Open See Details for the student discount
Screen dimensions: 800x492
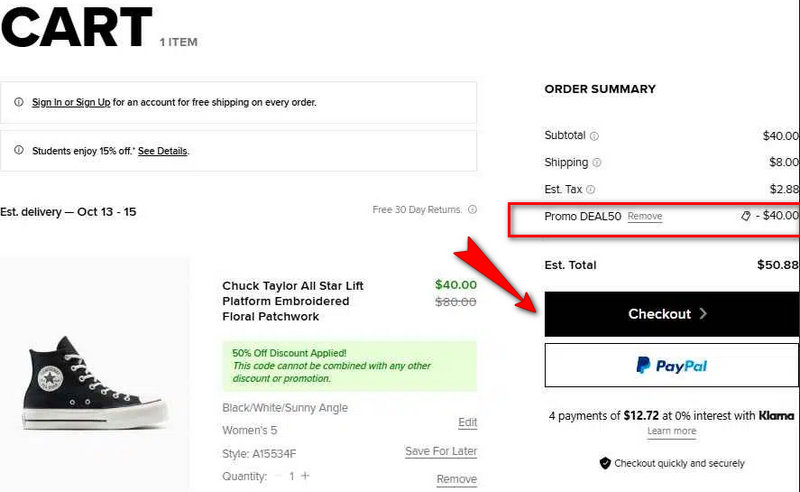tap(163, 151)
